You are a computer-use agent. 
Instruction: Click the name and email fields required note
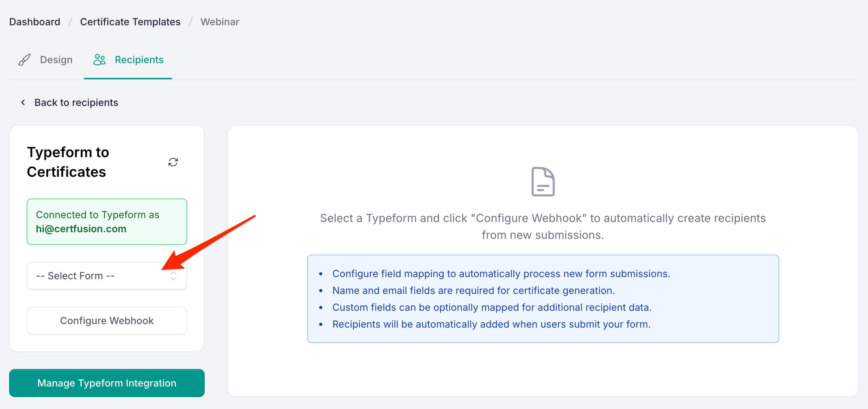coord(473,290)
